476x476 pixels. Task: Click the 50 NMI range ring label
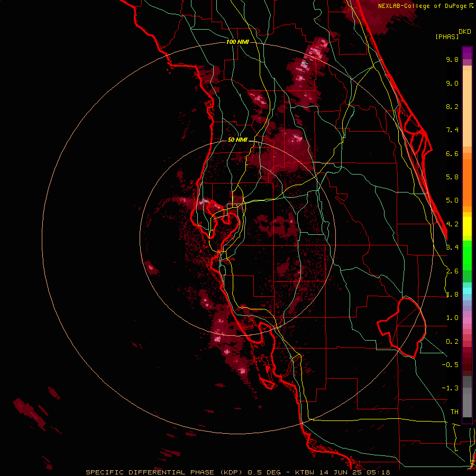[x=237, y=140]
